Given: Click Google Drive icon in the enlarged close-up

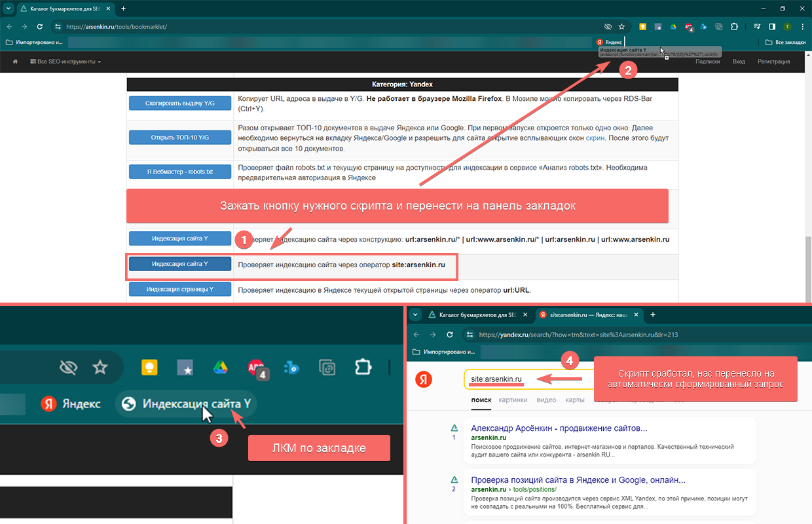Looking at the screenshot, I should click(x=220, y=367).
